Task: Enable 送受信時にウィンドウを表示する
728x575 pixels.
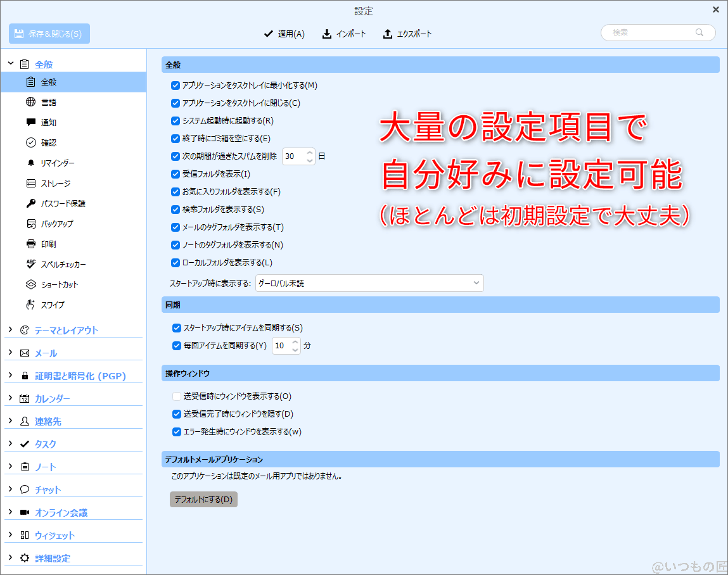Action: (175, 396)
